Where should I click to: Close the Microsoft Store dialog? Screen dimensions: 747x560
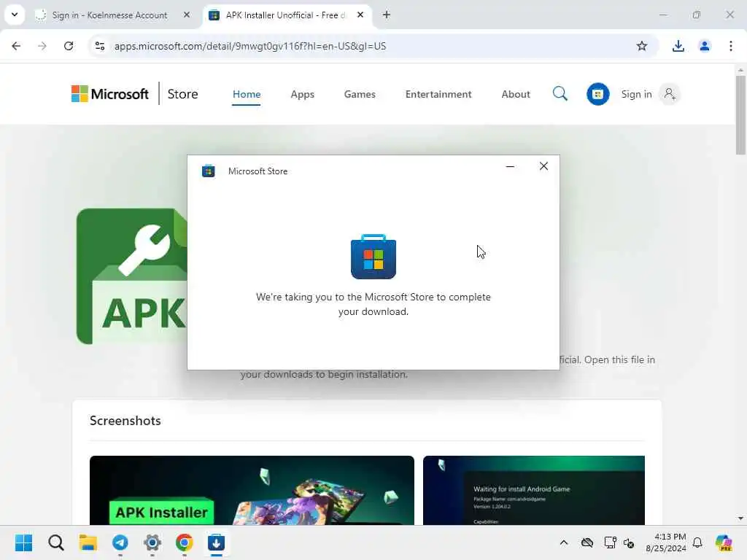[543, 166]
